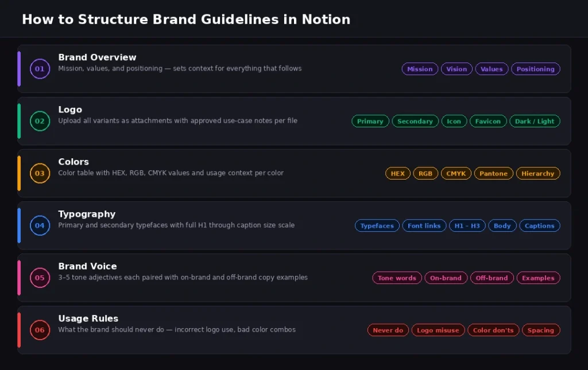Viewport: 588px width, 370px height.
Task: Click the Logo section heading
Action: (70, 110)
